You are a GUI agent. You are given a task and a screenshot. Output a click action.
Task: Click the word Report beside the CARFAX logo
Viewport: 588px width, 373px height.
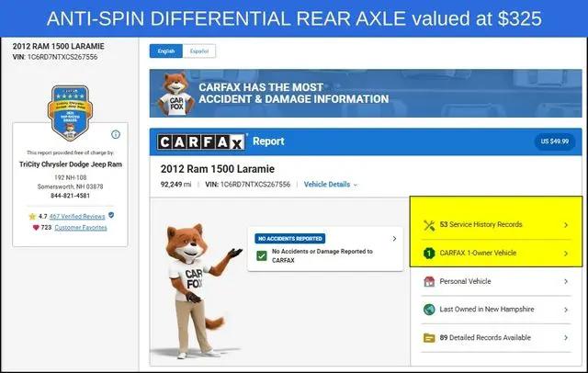tap(268, 141)
